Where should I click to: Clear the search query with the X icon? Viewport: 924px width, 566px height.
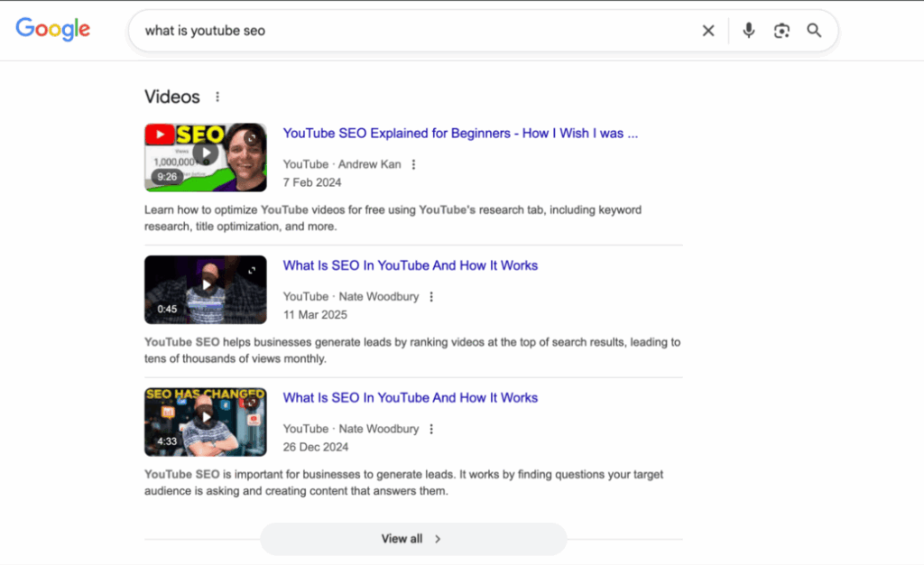708,30
